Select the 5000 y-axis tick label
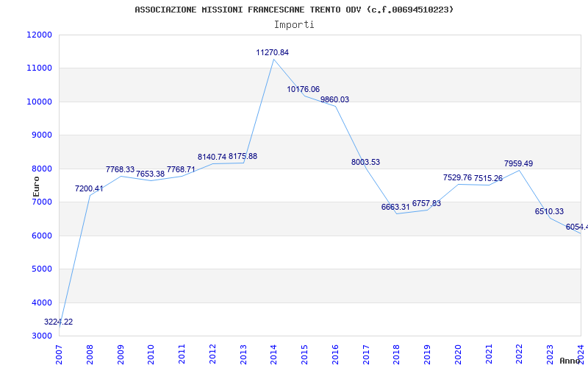Screen dimensions: 588x368 click(41, 269)
